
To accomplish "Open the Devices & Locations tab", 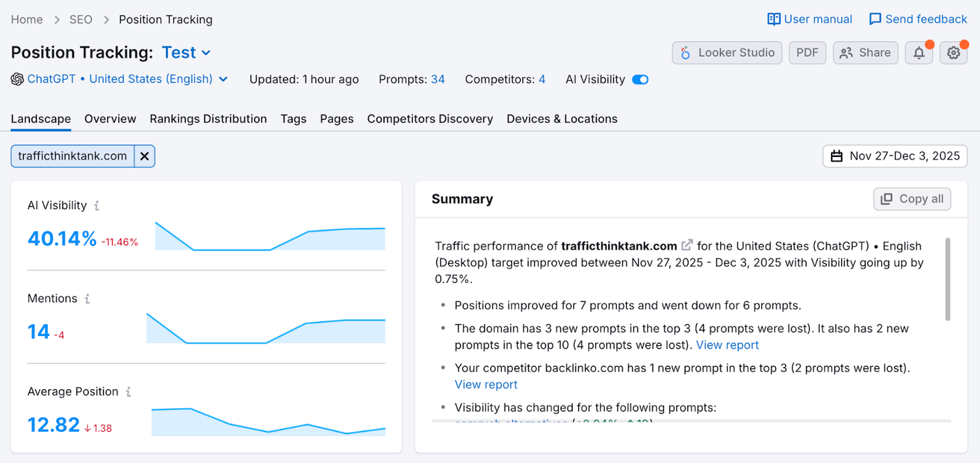I will coord(562,119).
